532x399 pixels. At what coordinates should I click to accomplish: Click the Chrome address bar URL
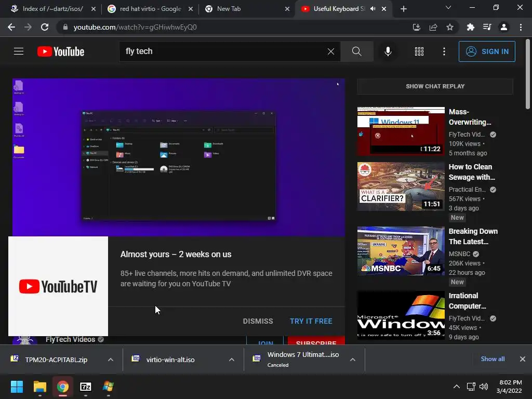click(135, 27)
